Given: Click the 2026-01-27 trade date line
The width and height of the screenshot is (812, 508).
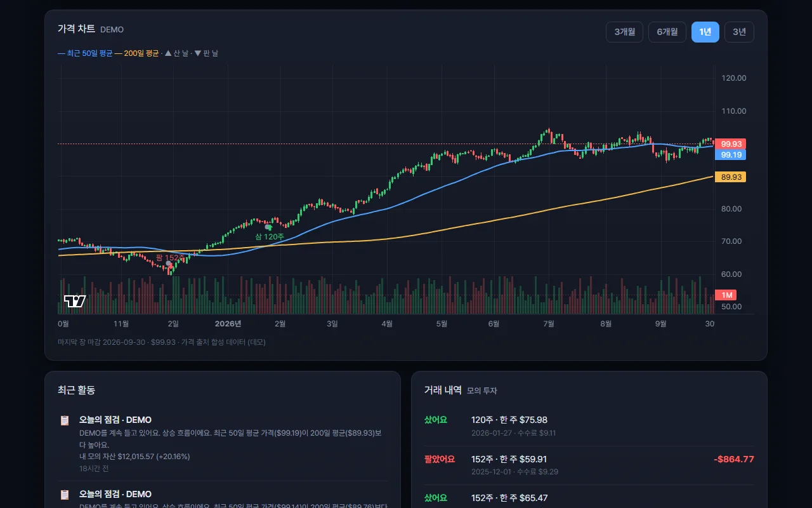Looking at the screenshot, I should [513, 433].
